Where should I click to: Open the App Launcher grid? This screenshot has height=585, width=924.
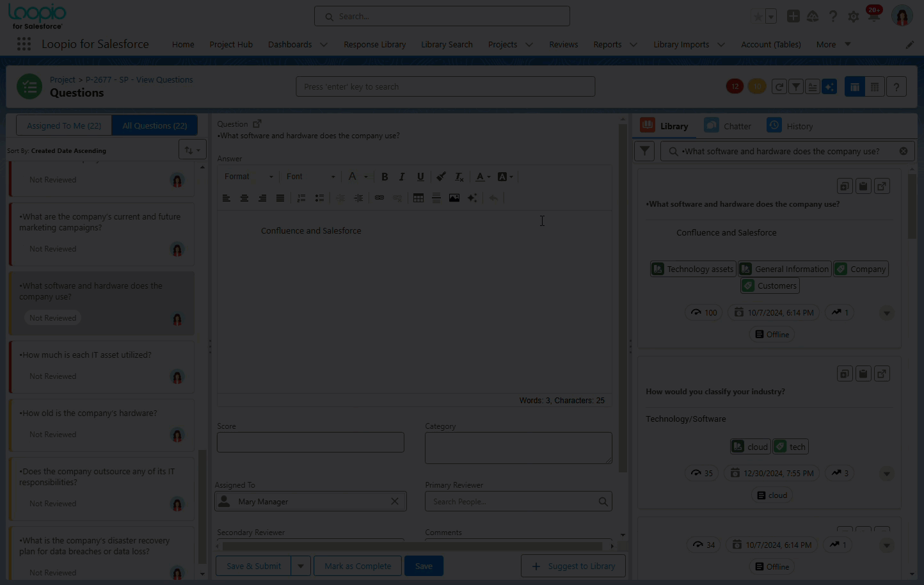point(24,44)
